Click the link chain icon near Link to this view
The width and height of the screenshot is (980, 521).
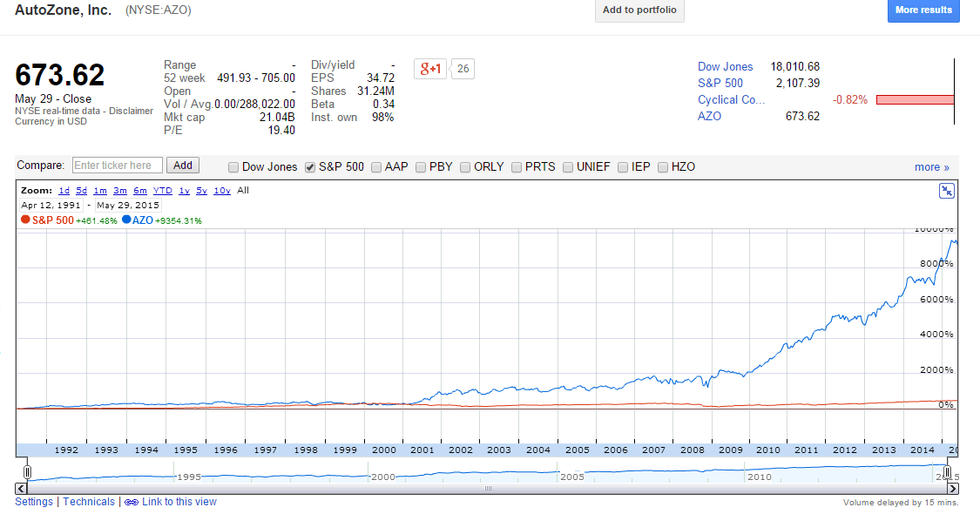click(x=132, y=502)
